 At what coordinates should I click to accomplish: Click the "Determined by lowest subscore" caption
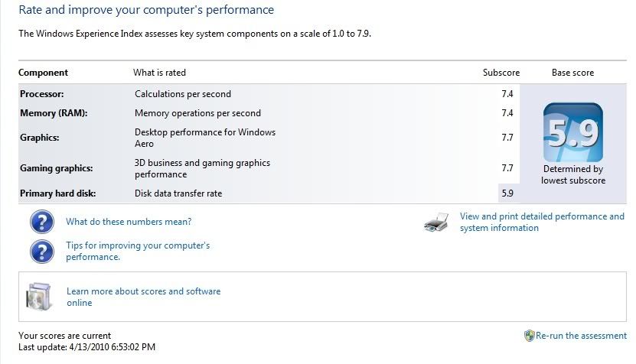(x=572, y=174)
